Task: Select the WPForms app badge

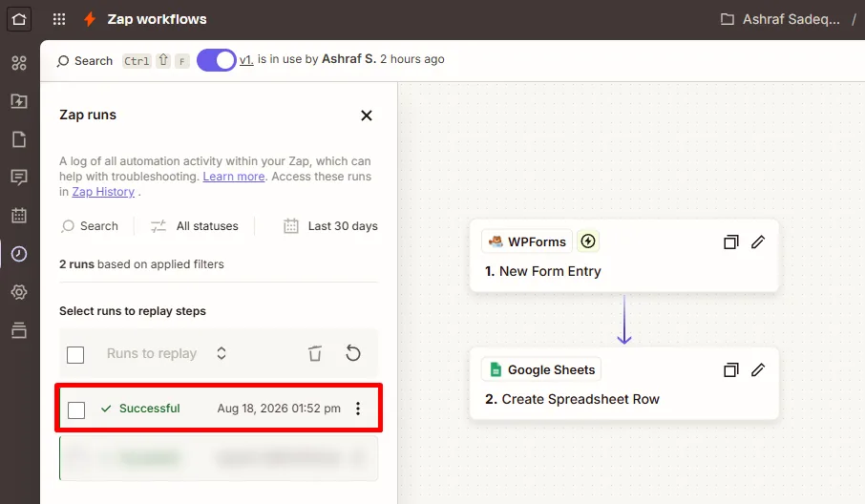Action: [527, 241]
